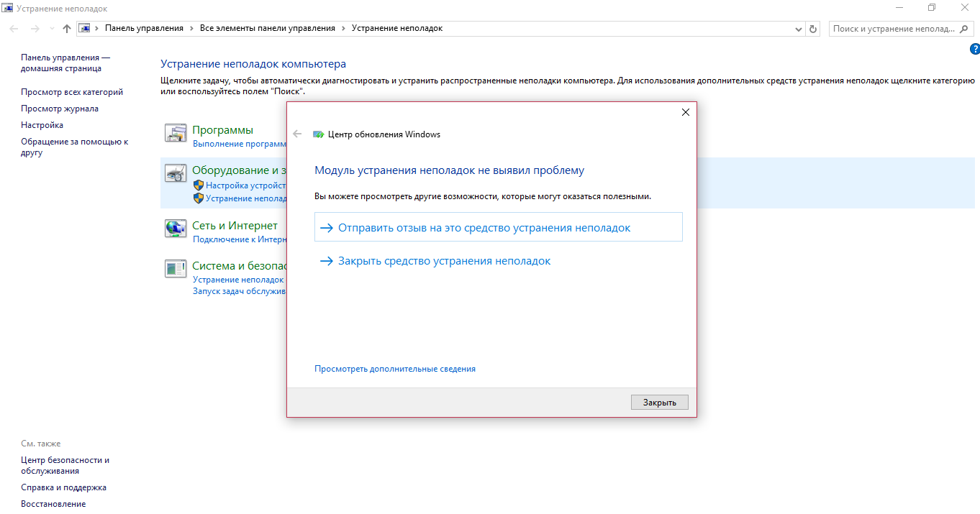Click the Hardware and Sound category icon
This screenshot has width=980, height=514.
pos(176,174)
